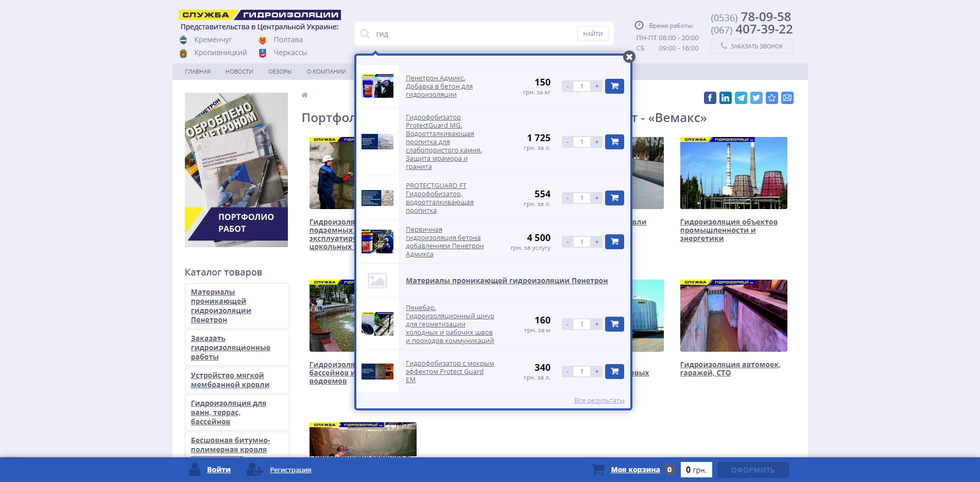Open the ОБЗОРЫ menu item

pyautogui.click(x=280, y=72)
